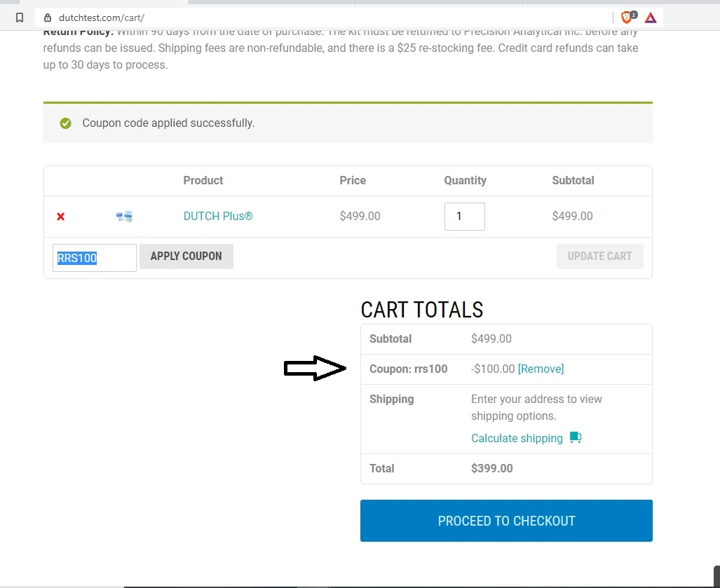Click the APPLY COUPON button
The height and width of the screenshot is (588, 720).
(x=186, y=256)
